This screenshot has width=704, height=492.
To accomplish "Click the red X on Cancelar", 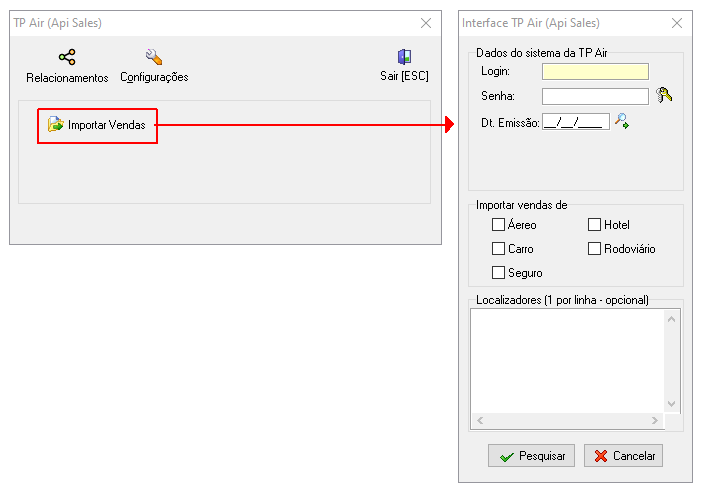I will (601, 456).
